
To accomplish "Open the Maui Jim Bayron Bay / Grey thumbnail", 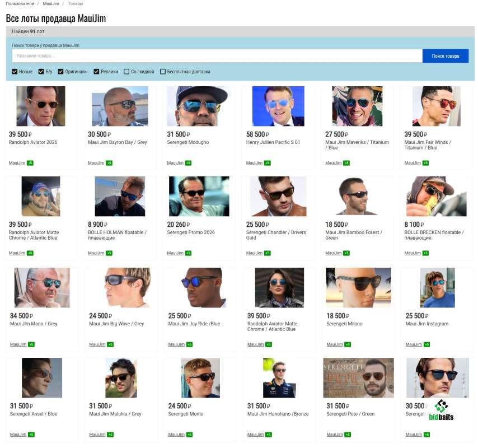I will click(120, 106).
